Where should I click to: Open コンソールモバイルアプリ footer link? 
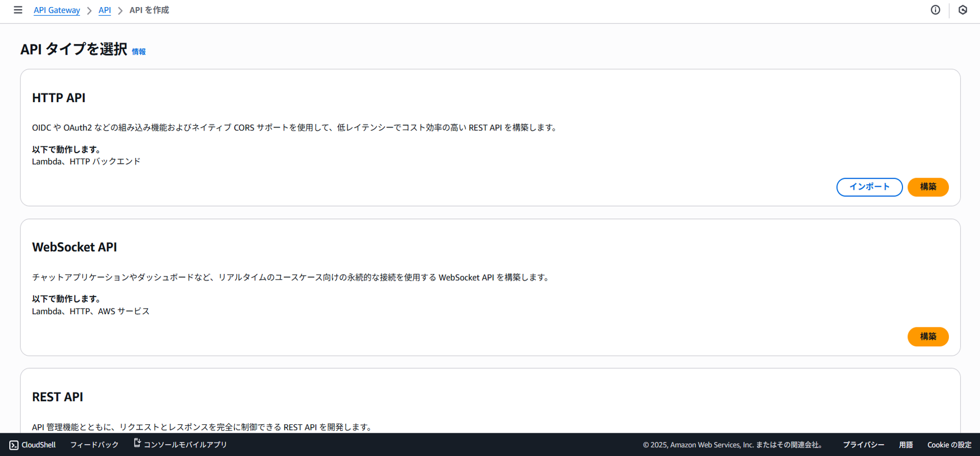pyautogui.click(x=185, y=445)
